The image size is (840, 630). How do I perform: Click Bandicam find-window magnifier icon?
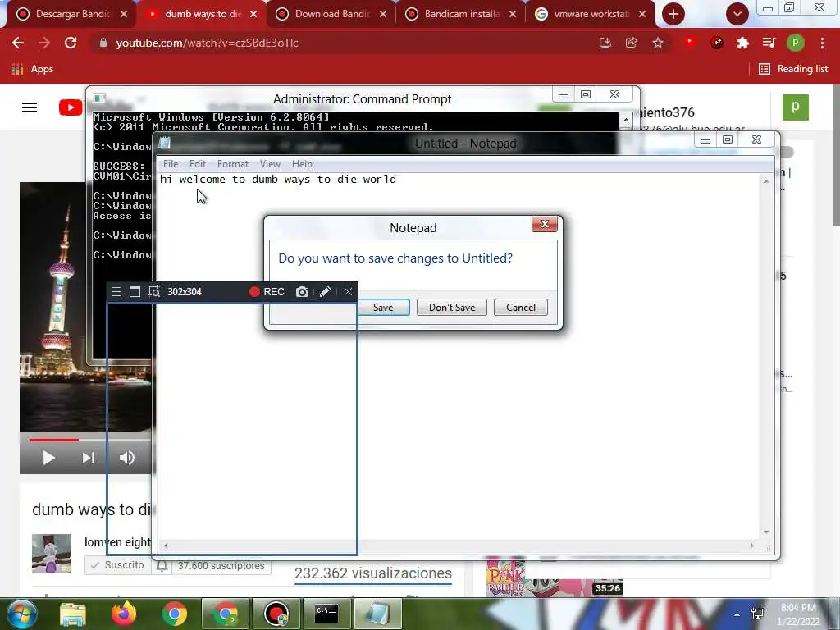coord(153,292)
